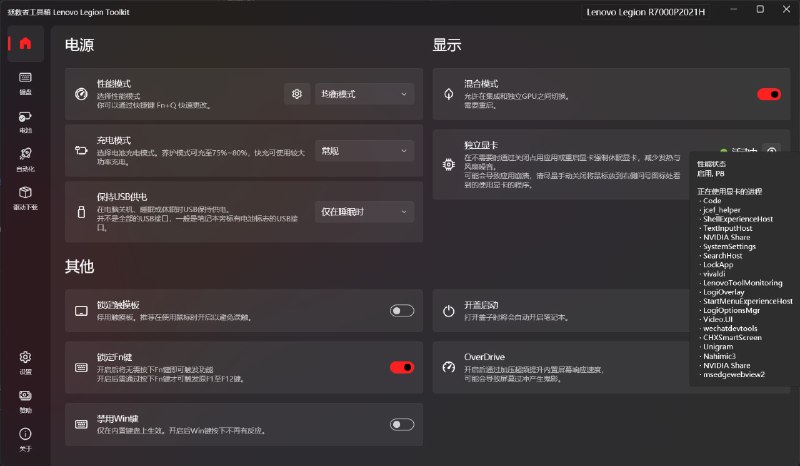Click the 赞助 donate icon in sidebar
This screenshot has width=800, height=466.
25,399
